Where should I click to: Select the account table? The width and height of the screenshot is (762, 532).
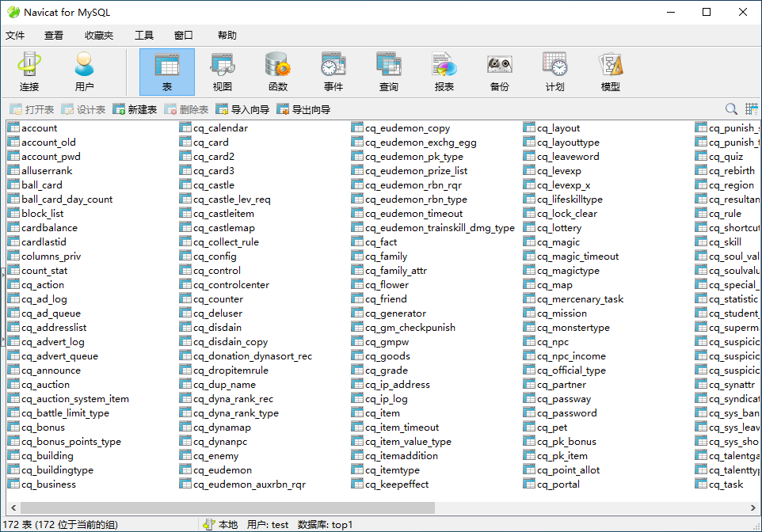tap(39, 128)
